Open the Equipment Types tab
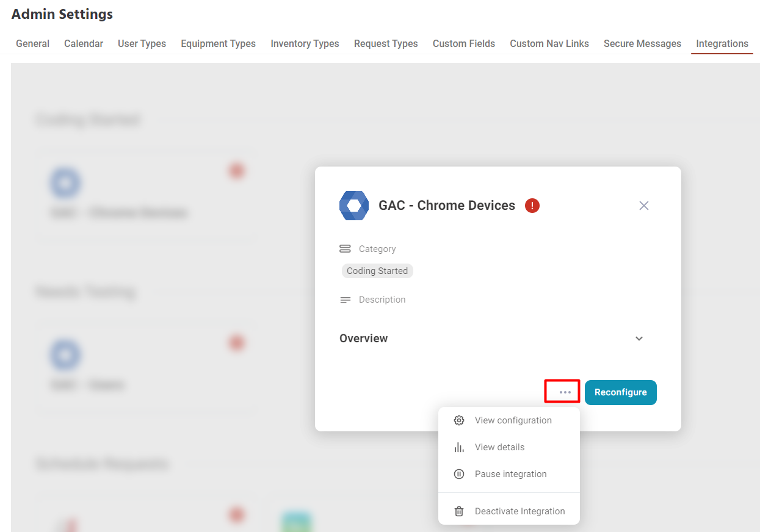 pyautogui.click(x=219, y=43)
